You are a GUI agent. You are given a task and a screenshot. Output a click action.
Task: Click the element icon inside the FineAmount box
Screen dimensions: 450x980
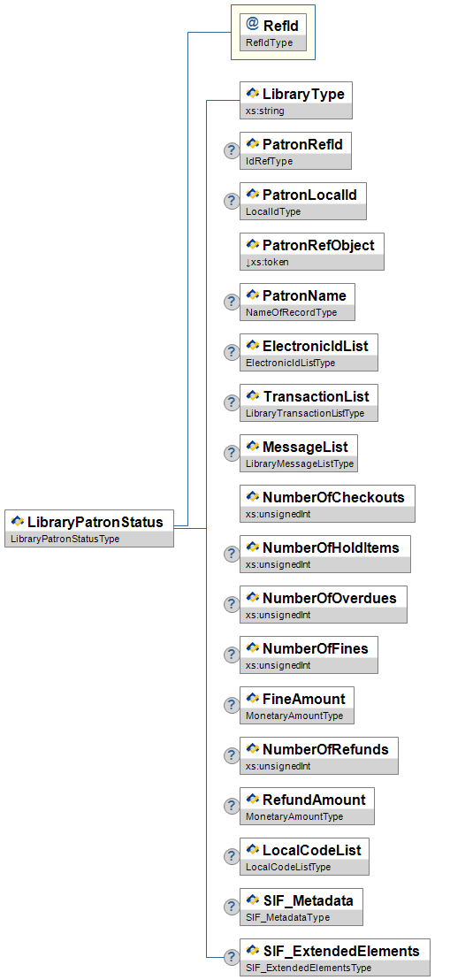[x=253, y=697]
